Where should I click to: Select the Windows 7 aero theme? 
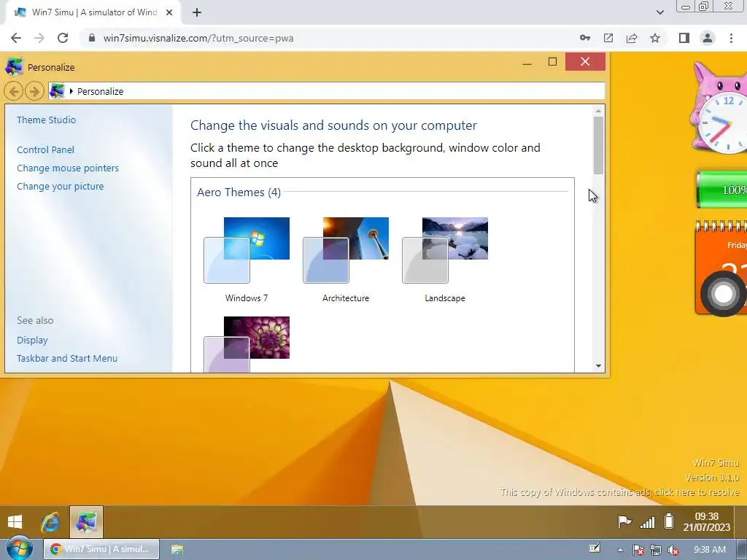click(x=247, y=260)
